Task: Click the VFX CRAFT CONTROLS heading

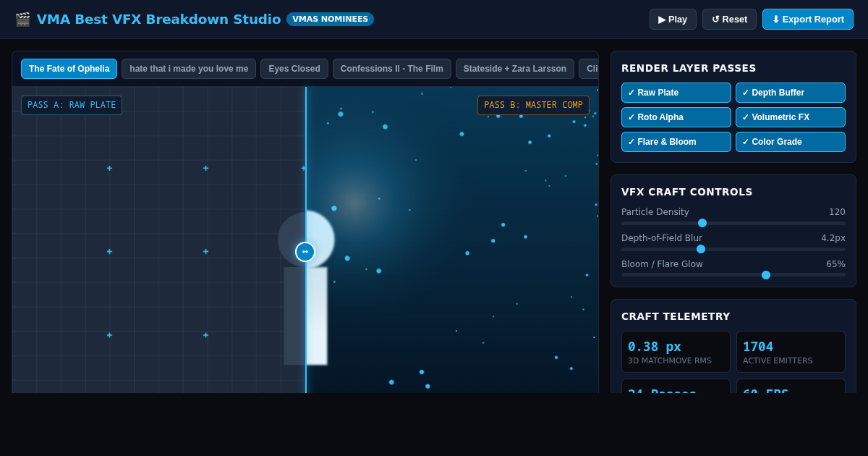Action: [x=687, y=192]
